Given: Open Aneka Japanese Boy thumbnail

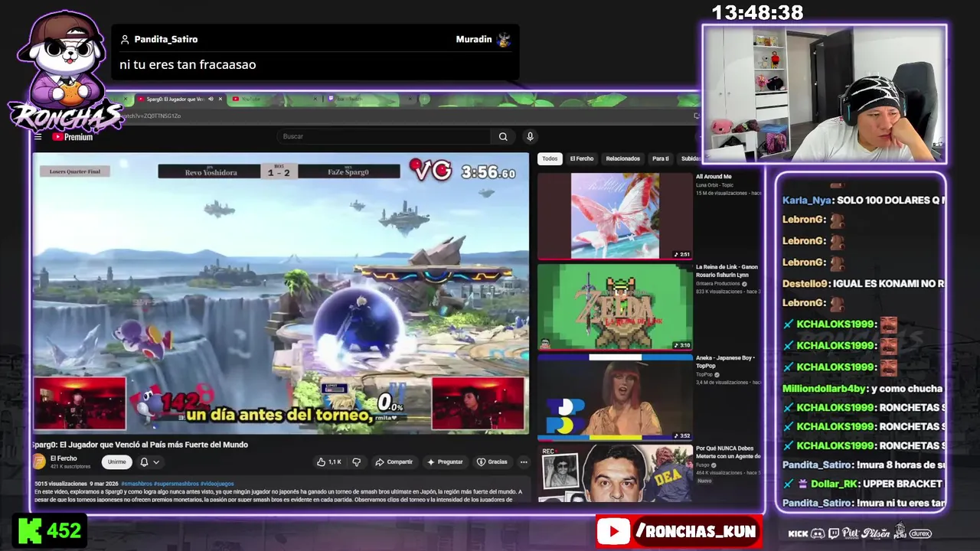Looking at the screenshot, I should tap(615, 398).
